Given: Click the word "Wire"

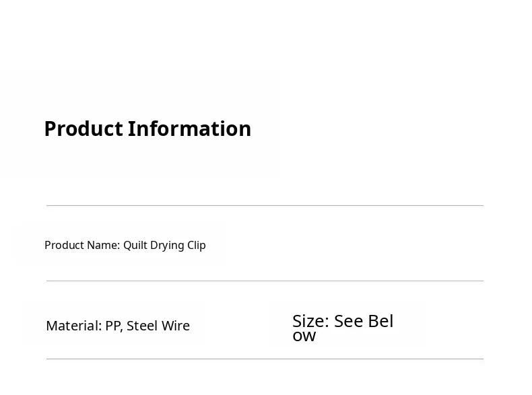Looking at the screenshot, I should [x=176, y=326].
